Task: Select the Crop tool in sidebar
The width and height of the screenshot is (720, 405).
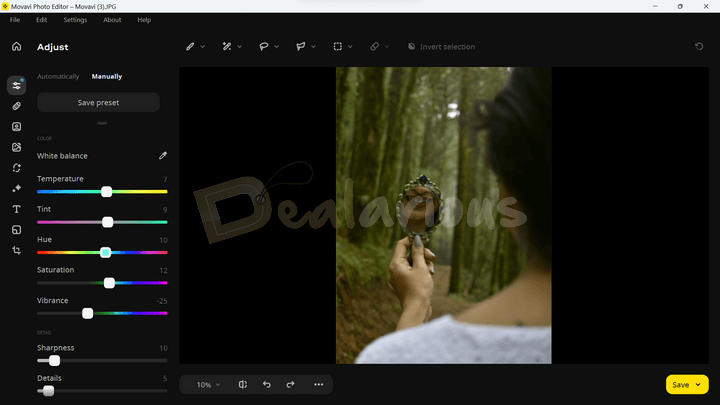Action: click(17, 250)
